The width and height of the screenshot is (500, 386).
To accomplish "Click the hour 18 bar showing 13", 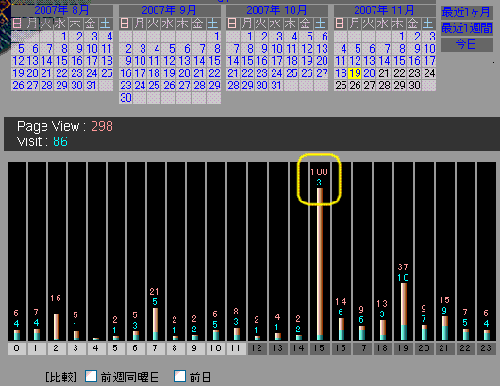I will [x=383, y=330].
